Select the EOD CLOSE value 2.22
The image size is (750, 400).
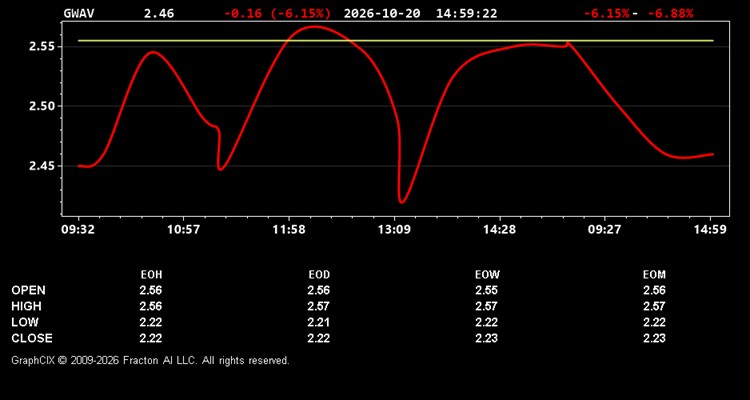pyautogui.click(x=319, y=338)
